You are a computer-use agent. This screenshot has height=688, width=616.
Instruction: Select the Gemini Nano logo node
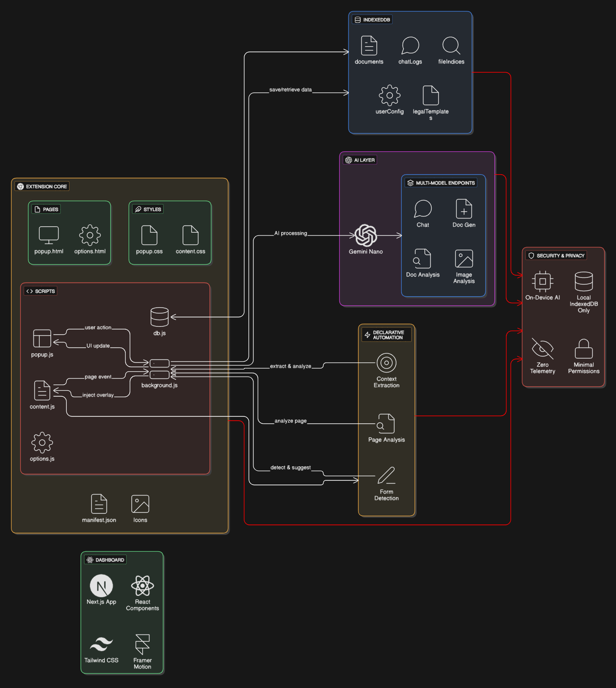click(x=366, y=235)
